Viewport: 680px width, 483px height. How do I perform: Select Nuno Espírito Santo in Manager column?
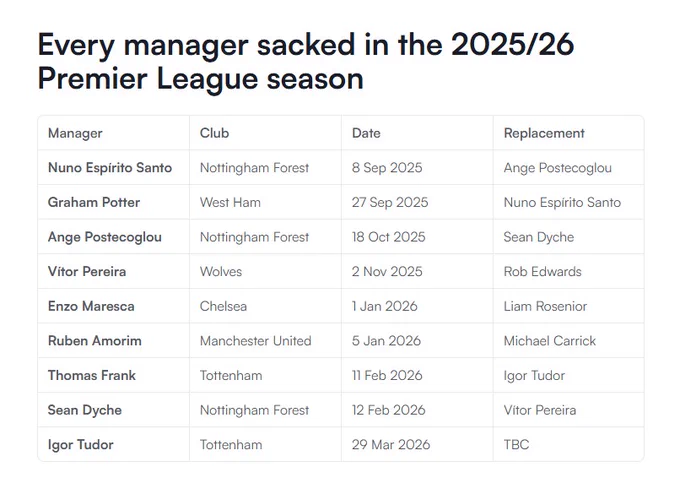pyautogui.click(x=110, y=168)
